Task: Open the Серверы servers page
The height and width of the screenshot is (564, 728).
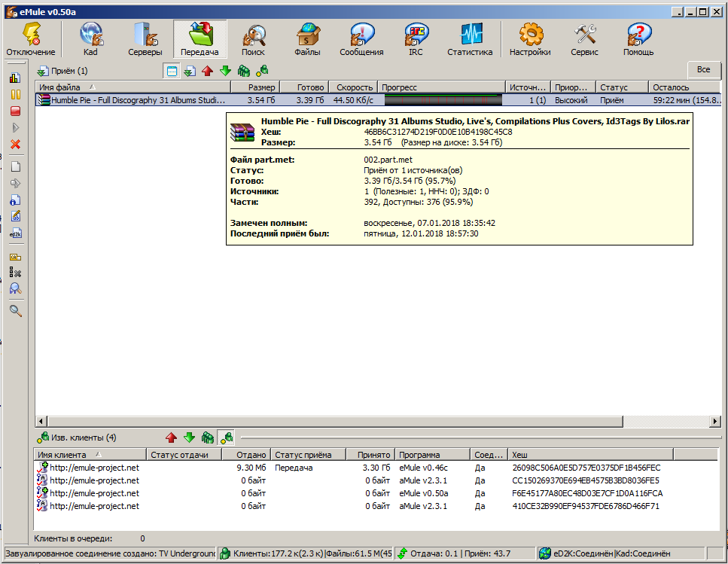Action: 145,39
